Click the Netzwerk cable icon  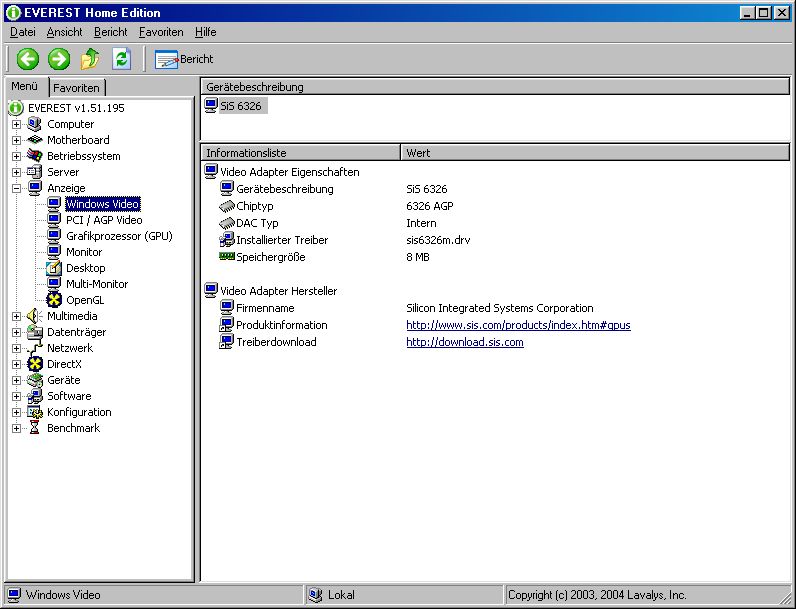(35, 348)
